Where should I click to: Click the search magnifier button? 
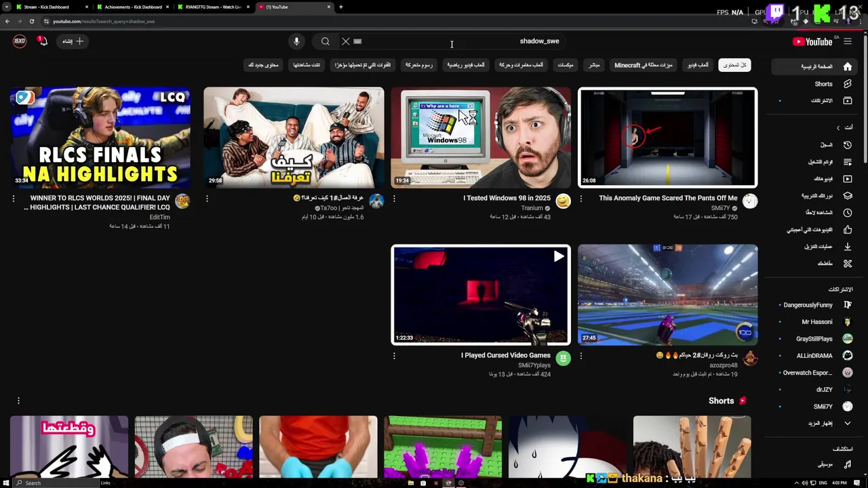[x=325, y=41]
